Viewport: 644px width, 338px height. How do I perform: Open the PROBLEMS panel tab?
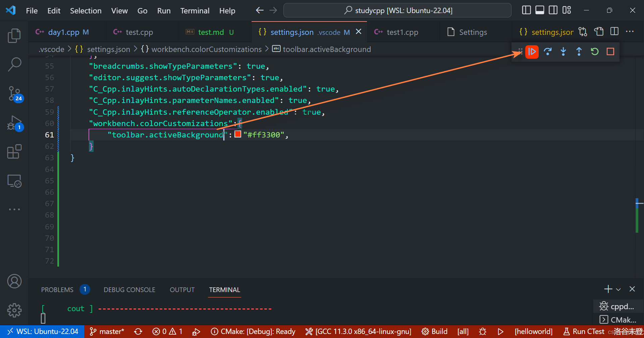coord(57,290)
